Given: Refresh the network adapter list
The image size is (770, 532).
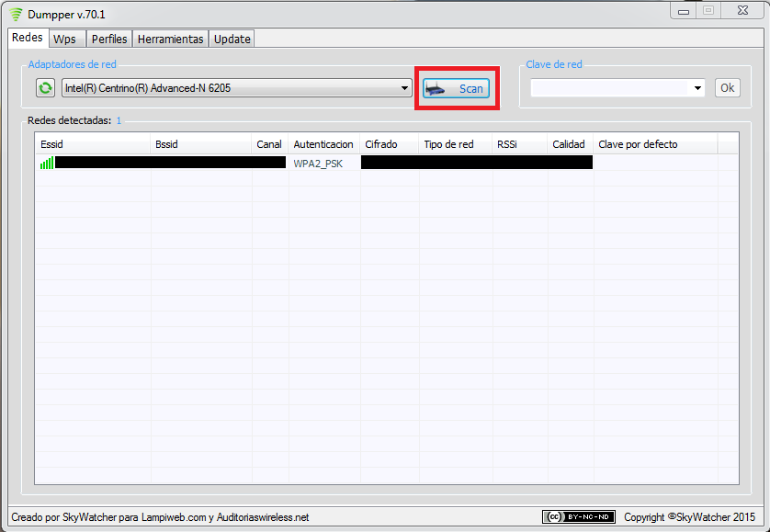Looking at the screenshot, I should tap(44, 87).
